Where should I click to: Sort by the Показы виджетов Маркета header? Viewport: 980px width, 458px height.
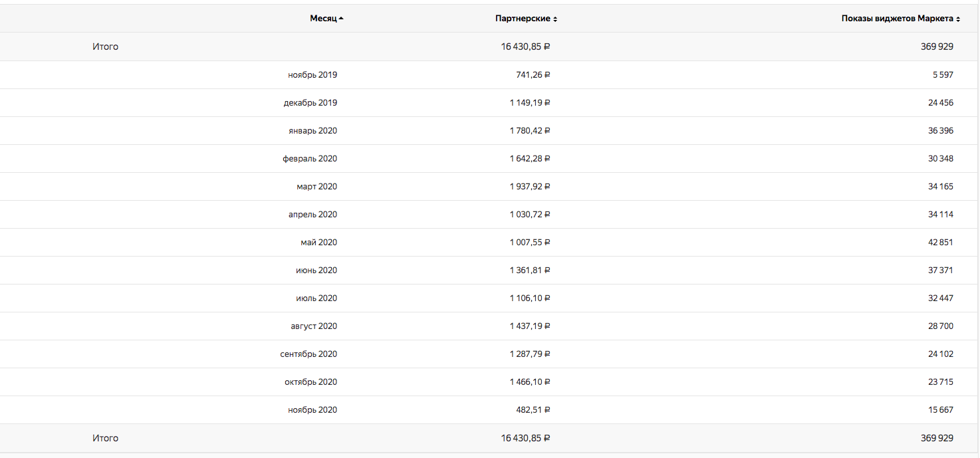coord(898,19)
